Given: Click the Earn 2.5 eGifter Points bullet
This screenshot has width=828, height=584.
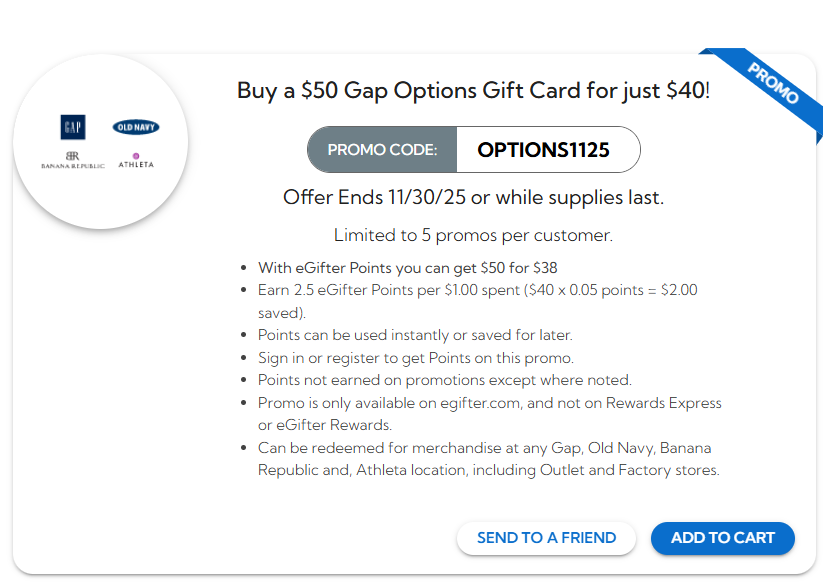Looking at the screenshot, I should tap(477, 291).
